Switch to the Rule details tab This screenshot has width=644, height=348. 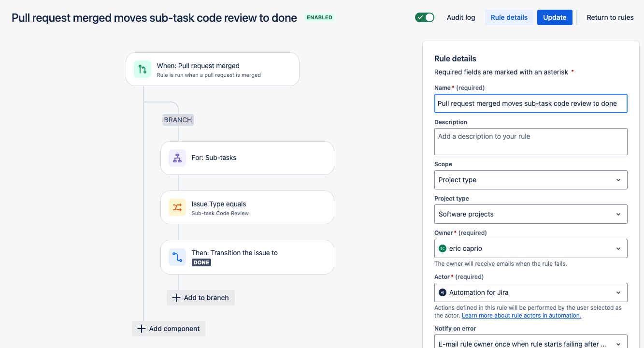(x=509, y=17)
